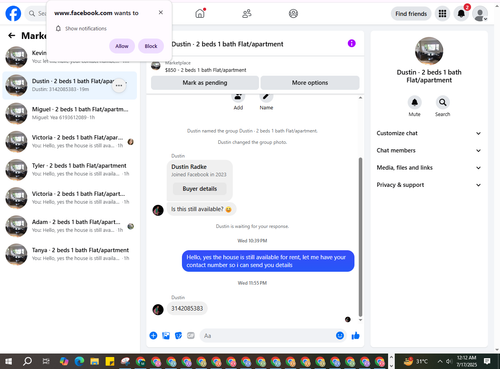Click the message "Is this still available?"

201,209
